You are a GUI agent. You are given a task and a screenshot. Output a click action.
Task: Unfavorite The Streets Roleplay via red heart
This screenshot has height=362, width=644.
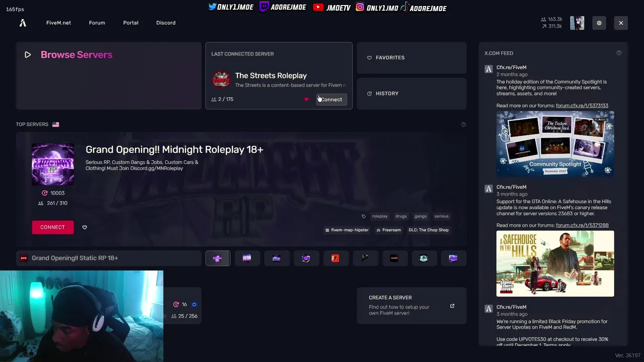(x=306, y=100)
